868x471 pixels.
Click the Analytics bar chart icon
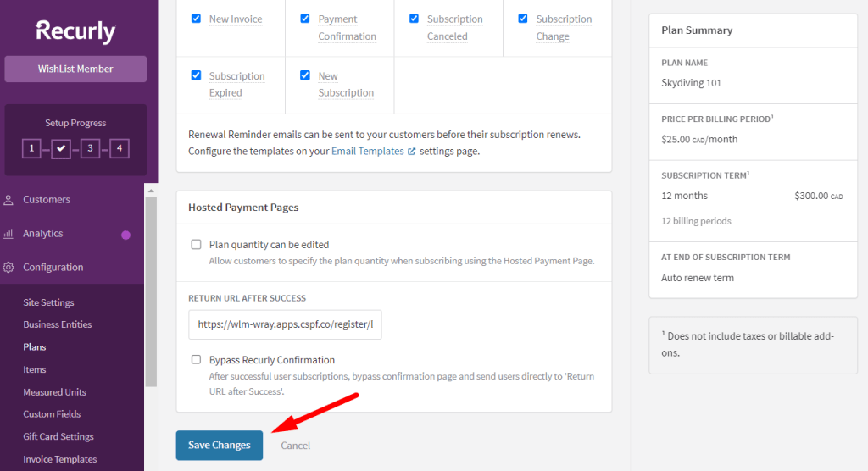[8, 234]
